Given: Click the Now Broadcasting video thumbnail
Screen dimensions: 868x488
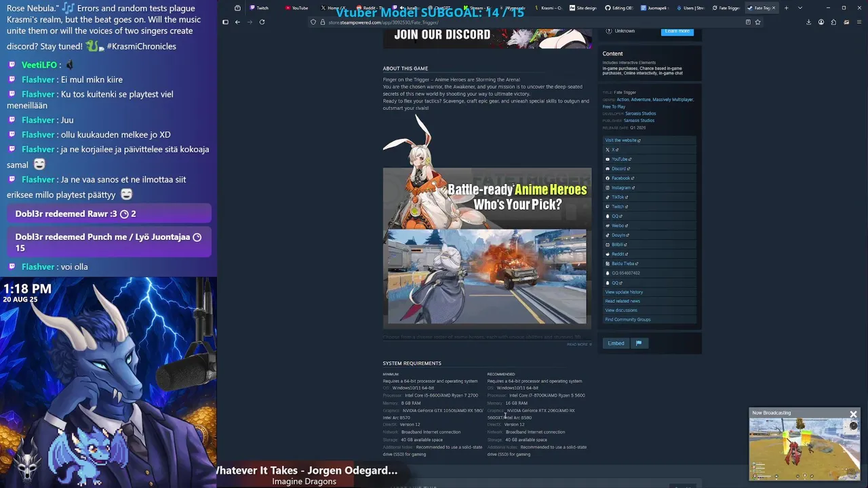Looking at the screenshot, I should 804,449.
